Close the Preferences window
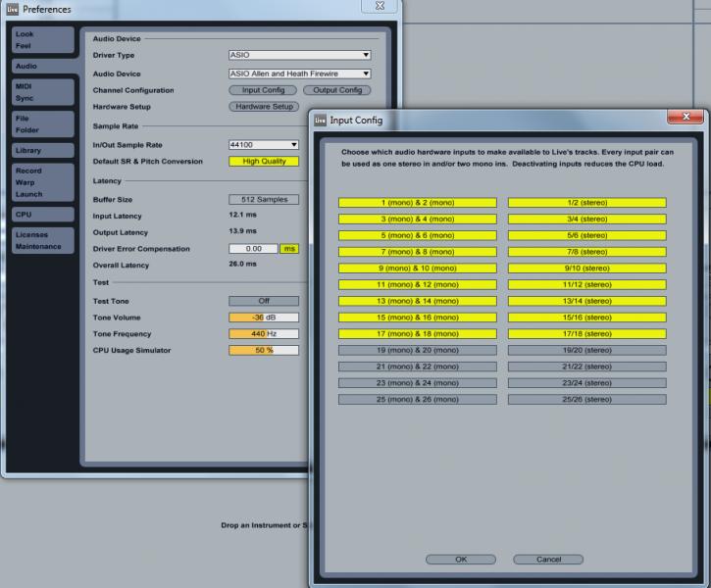The image size is (711, 588). pyautogui.click(x=380, y=6)
